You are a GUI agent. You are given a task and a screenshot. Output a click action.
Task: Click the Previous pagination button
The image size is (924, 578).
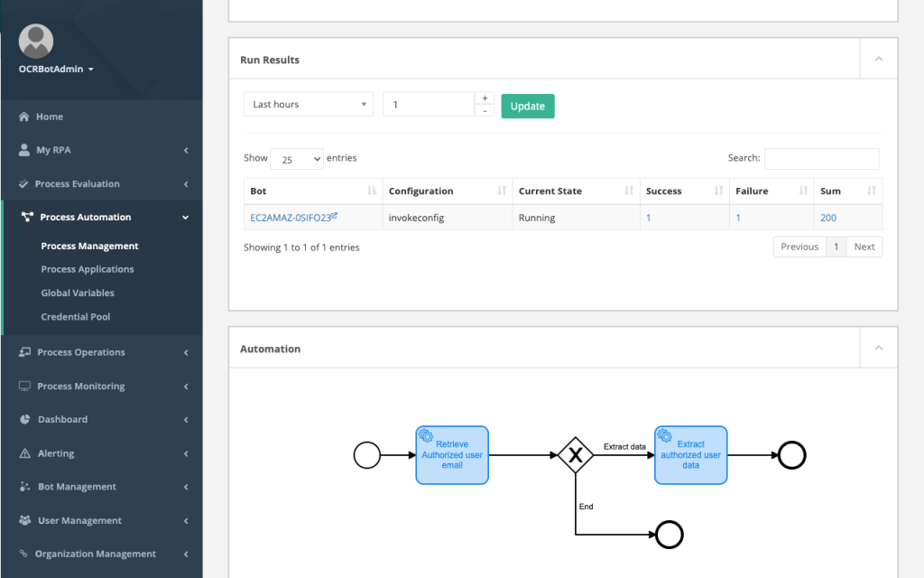click(799, 247)
